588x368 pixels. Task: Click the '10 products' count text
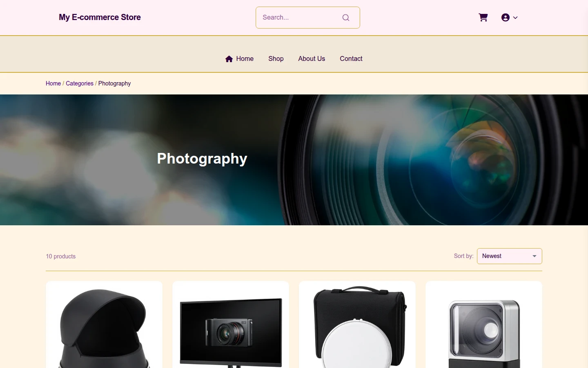pyautogui.click(x=61, y=256)
